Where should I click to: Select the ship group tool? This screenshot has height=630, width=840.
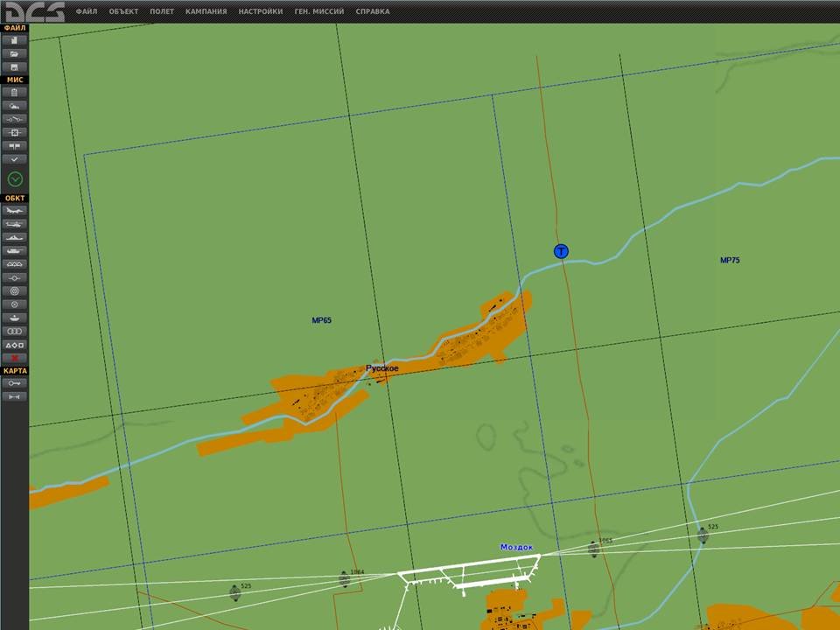(15, 237)
